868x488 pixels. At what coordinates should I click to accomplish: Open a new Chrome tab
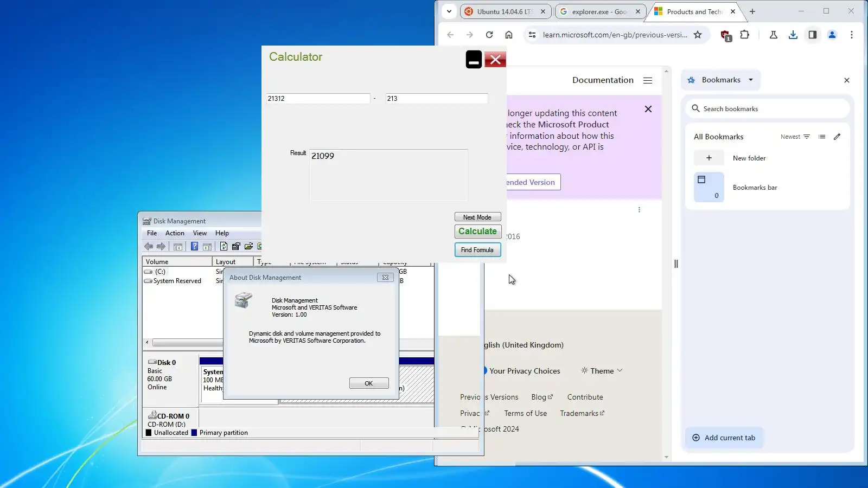[752, 11]
